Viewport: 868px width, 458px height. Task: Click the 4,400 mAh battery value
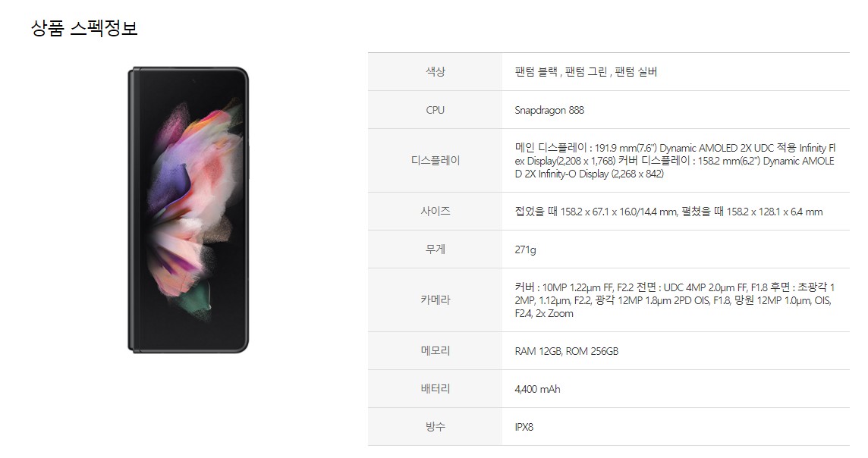click(537, 389)
